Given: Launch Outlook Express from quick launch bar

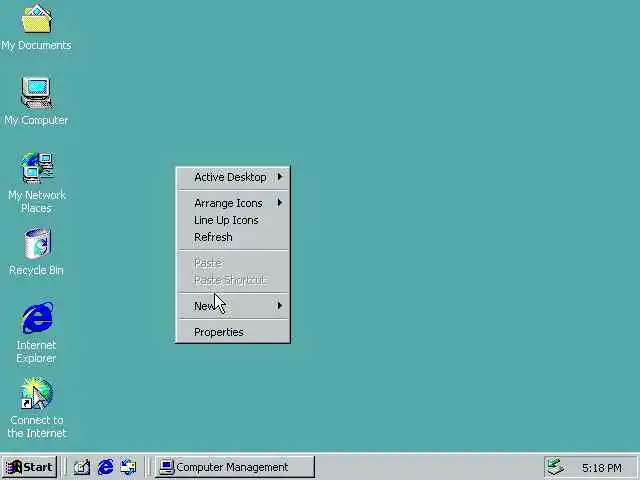Looking at the screenshot, I should click(x=129, y=467).
